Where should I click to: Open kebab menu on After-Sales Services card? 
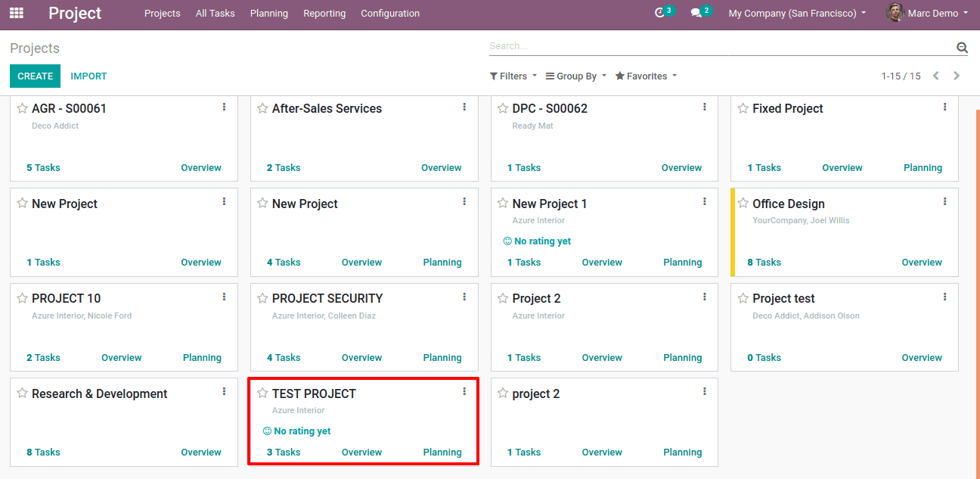(464, 107)
